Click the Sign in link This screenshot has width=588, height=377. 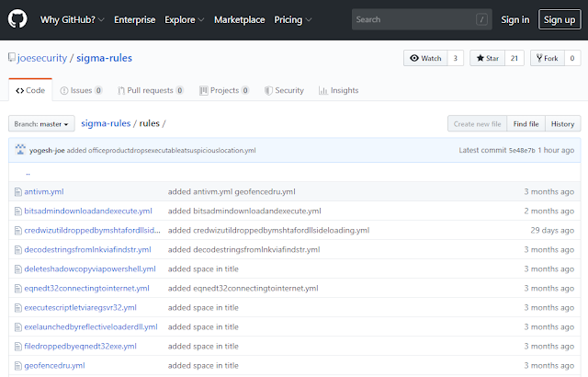point(514,19)
